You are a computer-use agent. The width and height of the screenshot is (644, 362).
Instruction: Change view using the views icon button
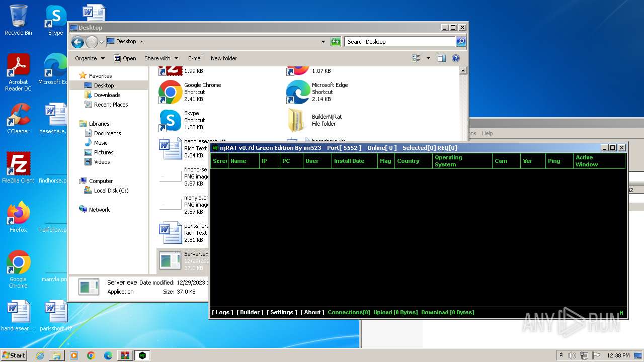point(417,58)
